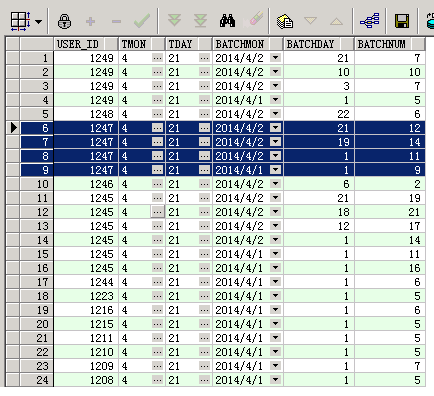The width and height of the screenshot is (434, 396).
Task: Click the single record view icon
Action: [x=285, y=21]
